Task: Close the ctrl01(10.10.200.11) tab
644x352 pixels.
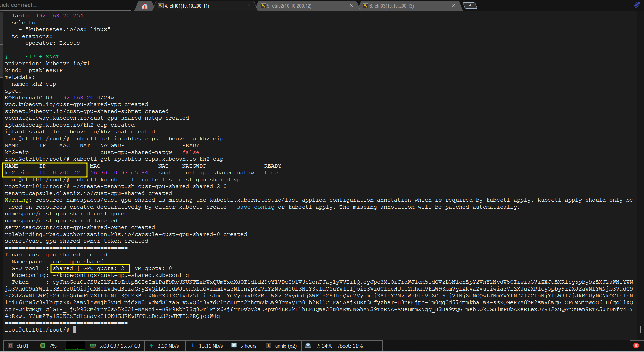Action: 249,6
